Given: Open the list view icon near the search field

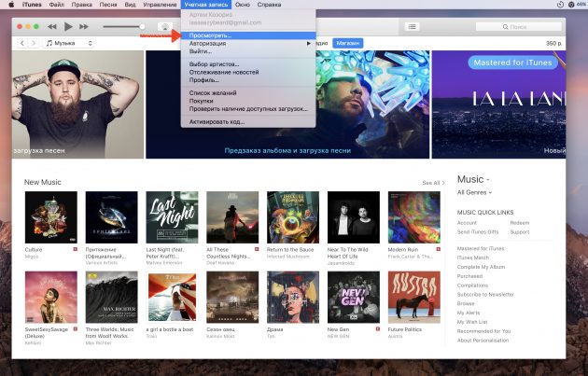Looking at the screenshot, I should (412, 27).
